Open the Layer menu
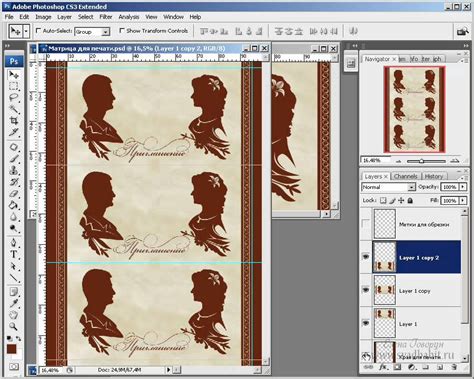Image resolution: width=474 pixels, height=379 pixels. tap(64, 17)
